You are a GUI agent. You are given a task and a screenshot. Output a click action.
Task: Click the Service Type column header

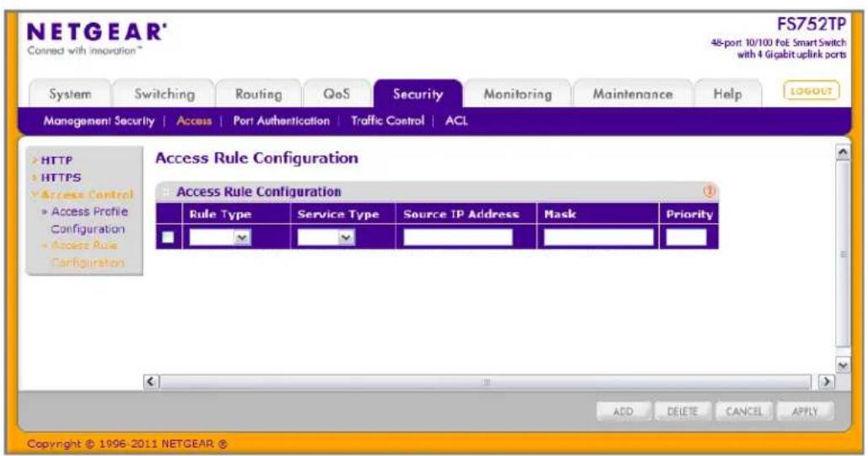pyautogui.click(x=337, y=214)
